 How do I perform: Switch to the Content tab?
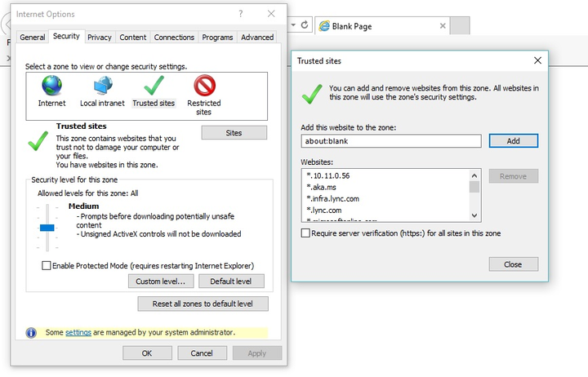click(x=133, y=38)
